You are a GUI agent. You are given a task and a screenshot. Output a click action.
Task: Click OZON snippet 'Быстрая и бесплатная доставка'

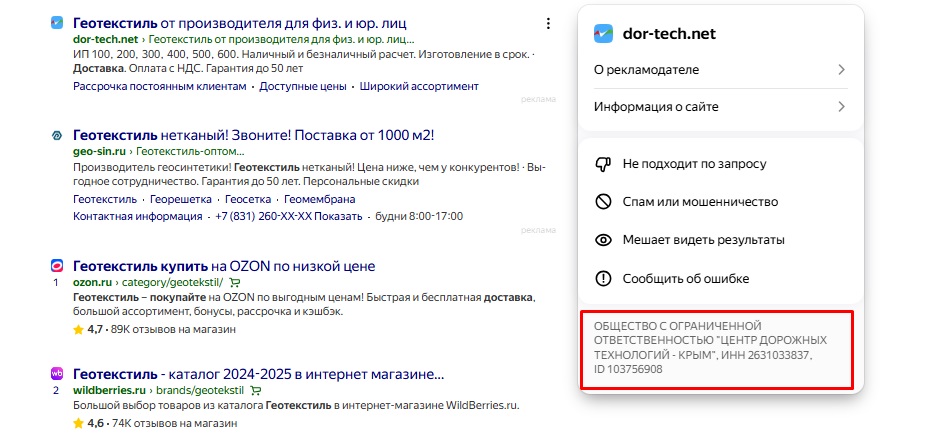point(450,297)
